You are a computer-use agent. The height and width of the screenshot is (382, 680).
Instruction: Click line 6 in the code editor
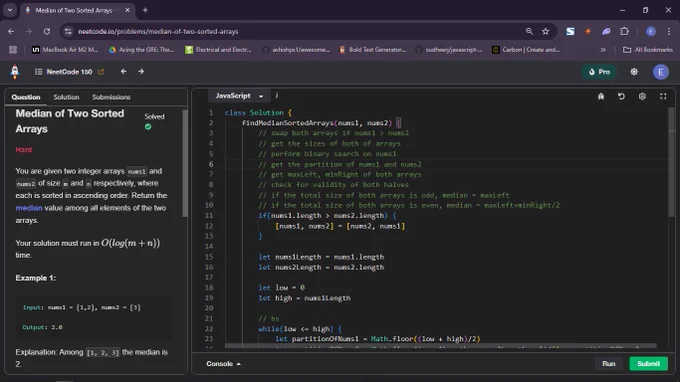point(340,164)
